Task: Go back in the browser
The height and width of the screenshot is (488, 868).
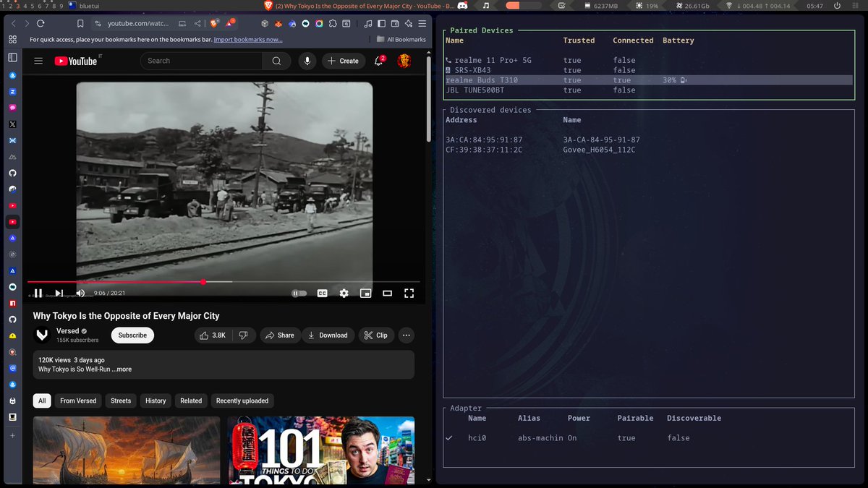Action: (x=14, y=23)
